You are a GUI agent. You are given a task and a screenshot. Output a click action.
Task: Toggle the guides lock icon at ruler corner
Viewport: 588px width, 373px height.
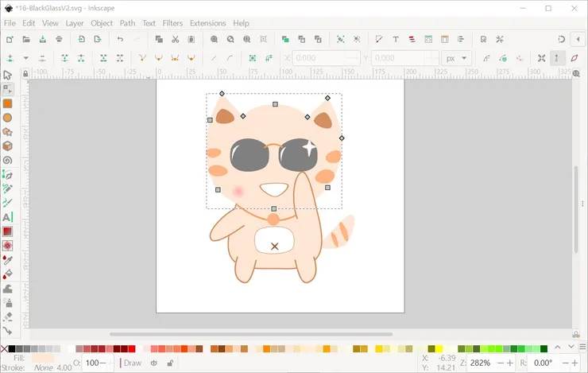[26, 74]
